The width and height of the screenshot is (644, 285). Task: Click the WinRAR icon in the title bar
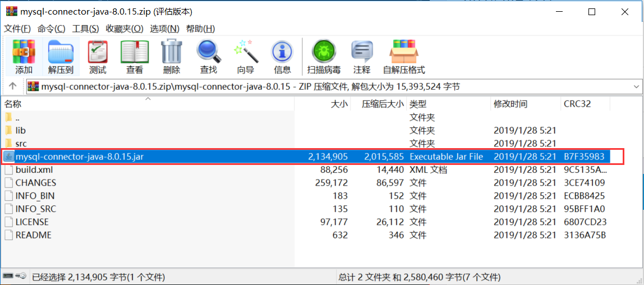pos(11,11)
